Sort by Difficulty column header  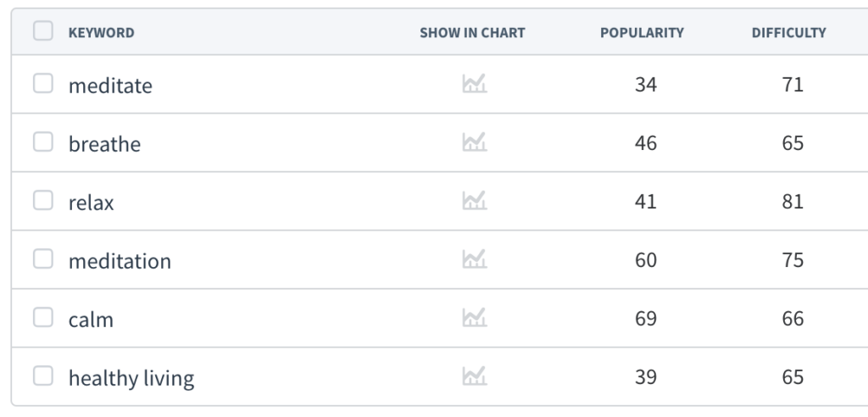point(789,33)
